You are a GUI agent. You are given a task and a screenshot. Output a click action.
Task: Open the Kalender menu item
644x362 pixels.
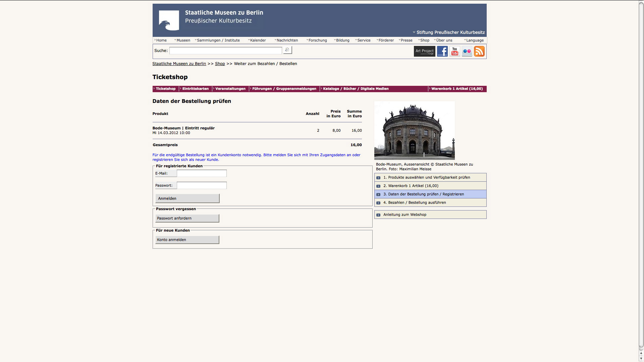[x=258, y=40]
